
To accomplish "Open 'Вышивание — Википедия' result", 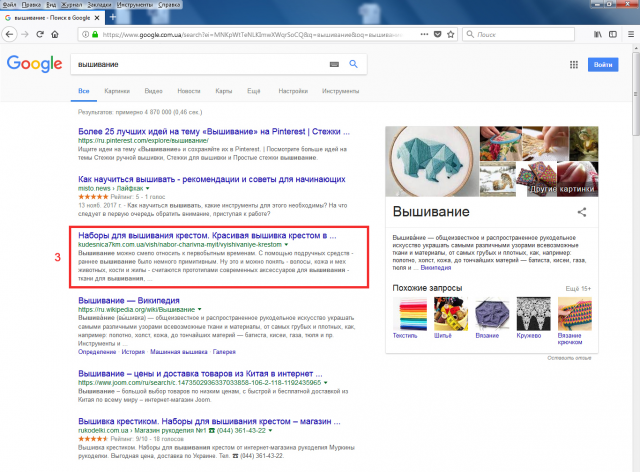I will click(x=129, y=301).
